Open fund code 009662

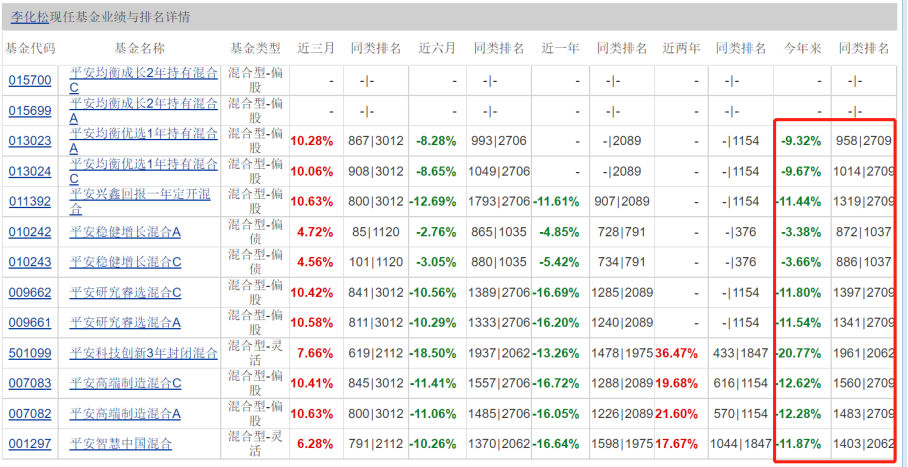click(30, 293)
